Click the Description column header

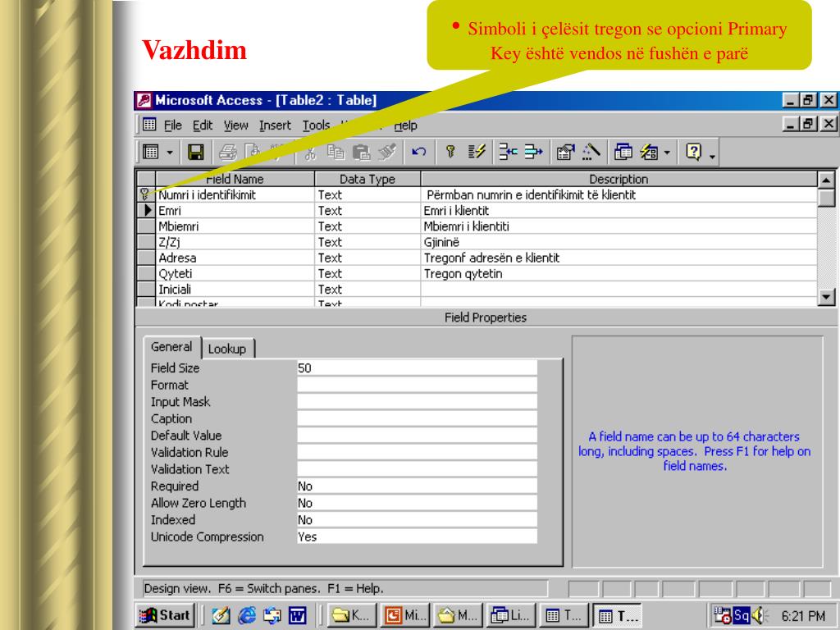click(619, 179)
